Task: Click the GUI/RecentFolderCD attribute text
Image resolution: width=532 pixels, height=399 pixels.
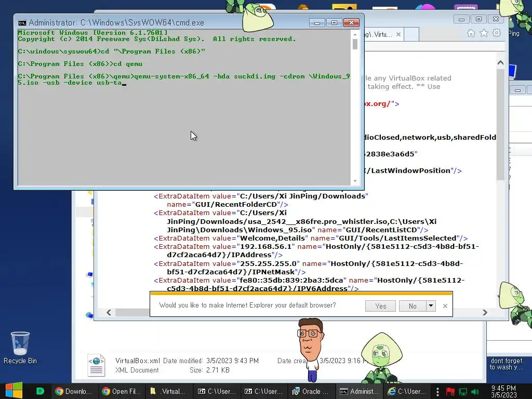Action: [x=236, y=205]
